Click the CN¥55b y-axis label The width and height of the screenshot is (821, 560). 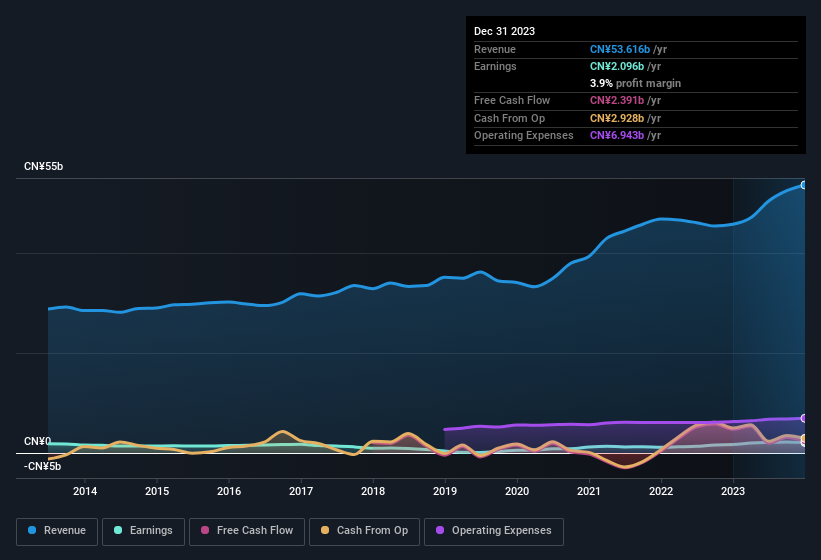(x=43, y=166)
